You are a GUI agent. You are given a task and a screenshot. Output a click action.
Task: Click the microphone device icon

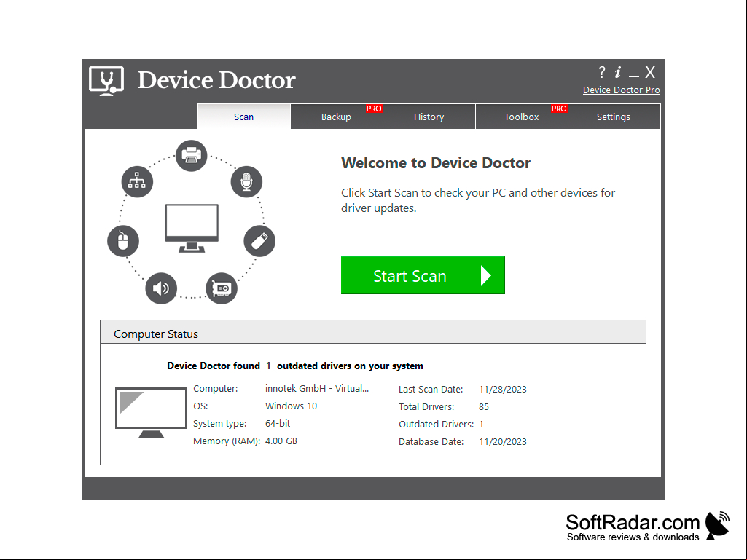[x=246, y=181]
